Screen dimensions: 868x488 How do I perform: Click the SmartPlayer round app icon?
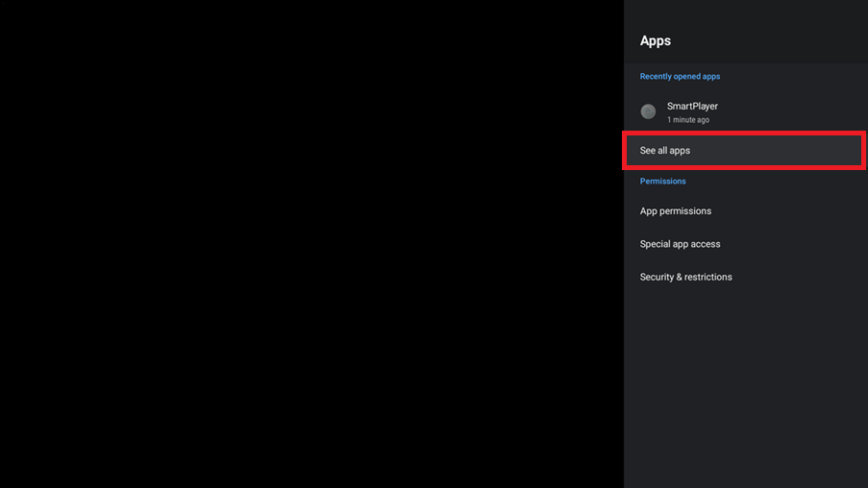pos(649,112)
